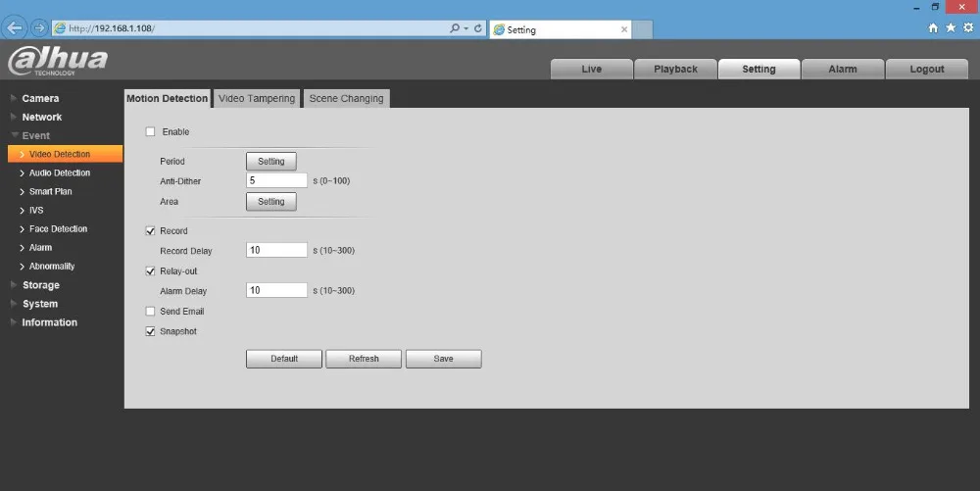Image resolution: width=980 pixels, height=491 pixels.
Task: Expand the Camera menu section
Action: coord(40,98)
